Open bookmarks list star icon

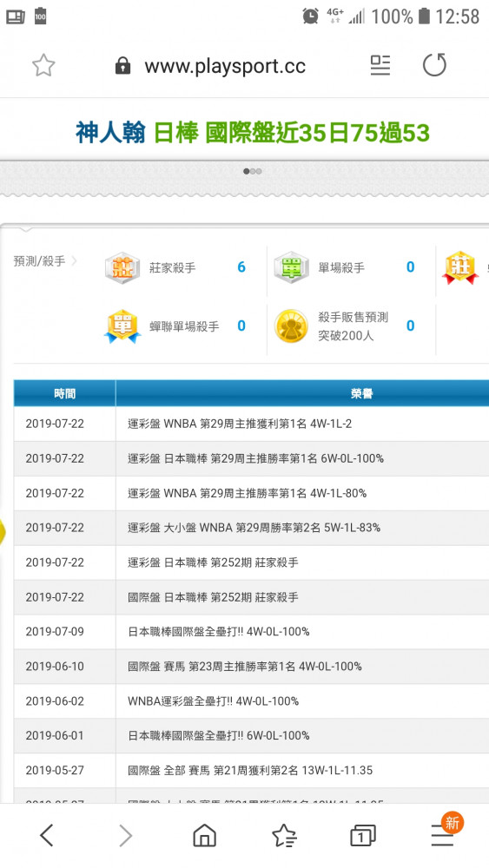point(284,835)
